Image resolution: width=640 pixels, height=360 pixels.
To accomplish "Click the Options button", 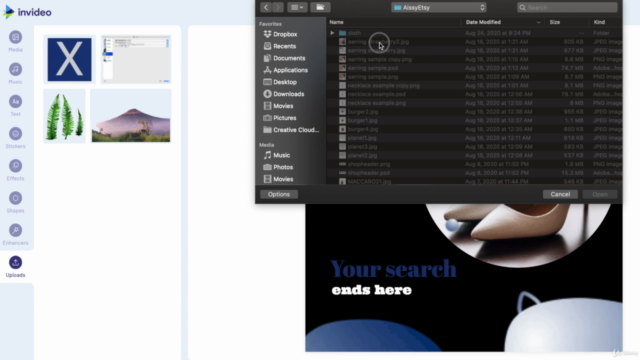I will pyautogui.click(x=279, y=194).
